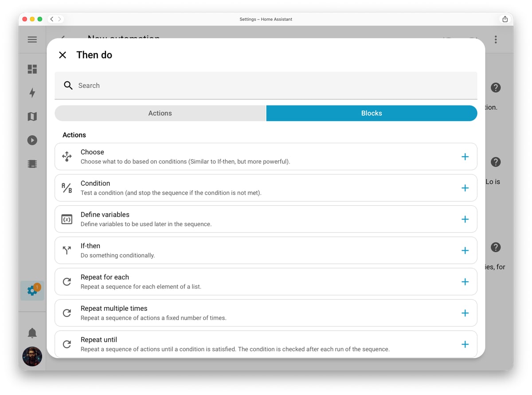
Task: Click the Search input field
Action: [x=266, y=86]
